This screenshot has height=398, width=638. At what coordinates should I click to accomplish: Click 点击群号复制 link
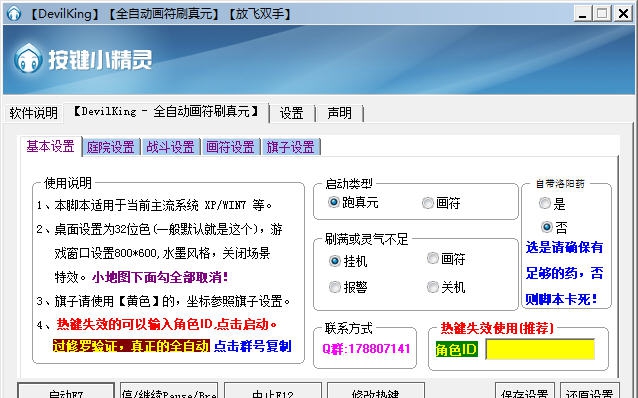(253, 346)
